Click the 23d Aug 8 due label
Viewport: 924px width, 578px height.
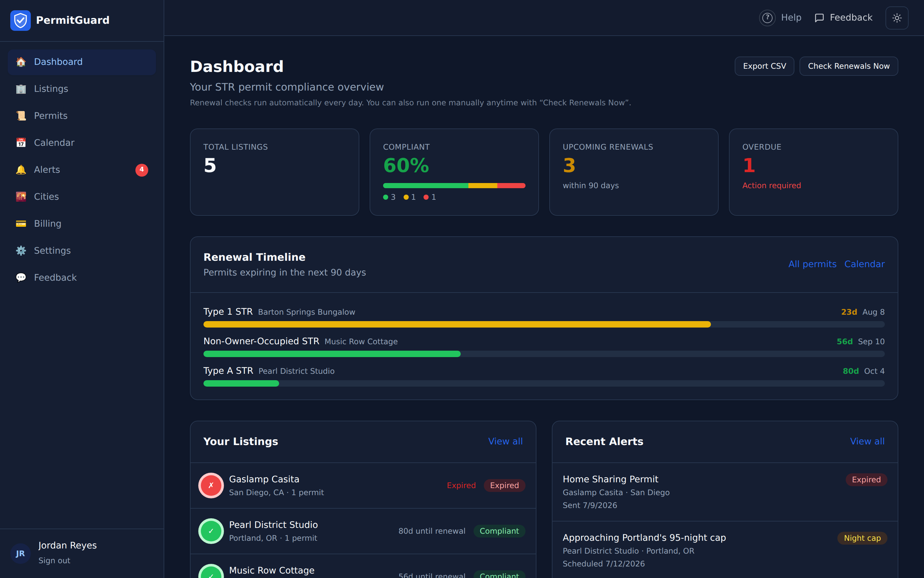coord(863,312)
